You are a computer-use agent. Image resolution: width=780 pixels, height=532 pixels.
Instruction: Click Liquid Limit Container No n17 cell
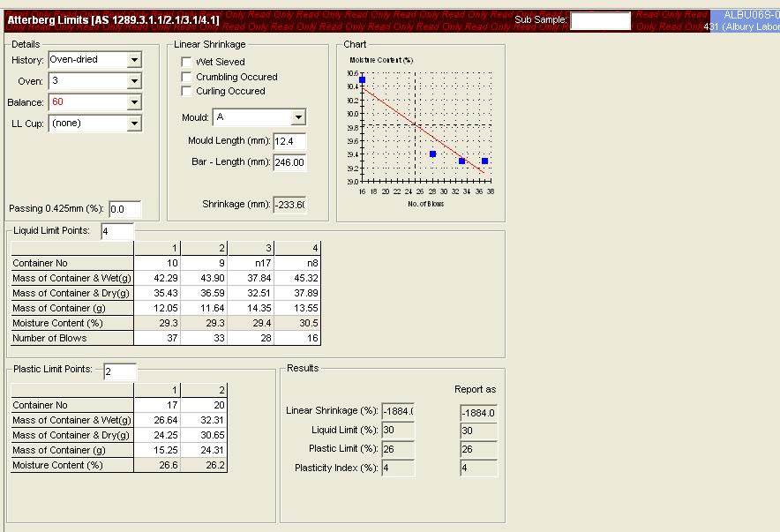[251, 263]
